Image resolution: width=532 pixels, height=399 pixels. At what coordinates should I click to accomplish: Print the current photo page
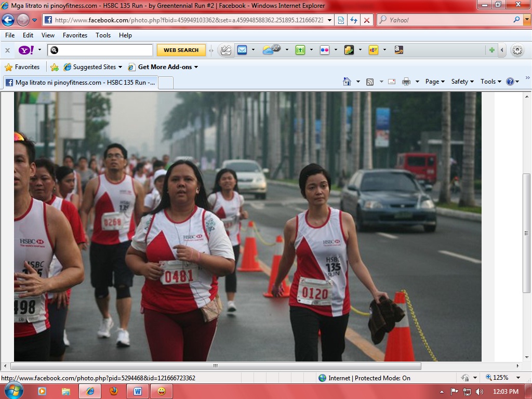click(x=405, y=82)
